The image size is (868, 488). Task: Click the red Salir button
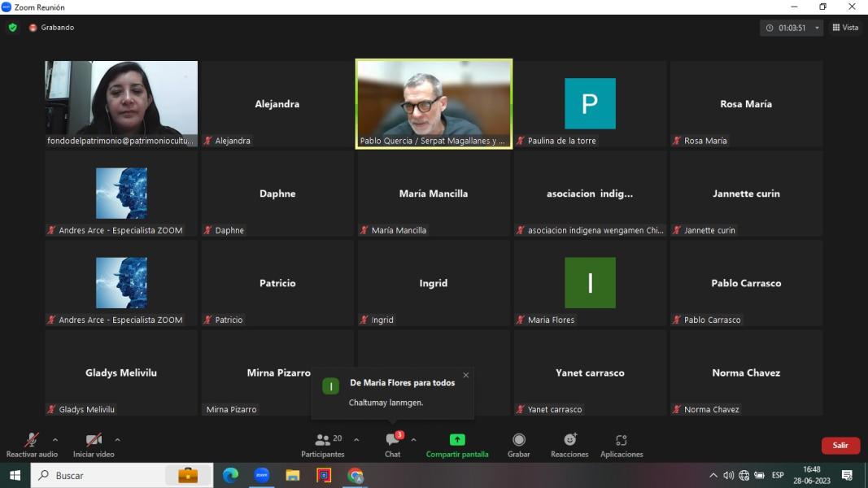click(x=840, y=445)
